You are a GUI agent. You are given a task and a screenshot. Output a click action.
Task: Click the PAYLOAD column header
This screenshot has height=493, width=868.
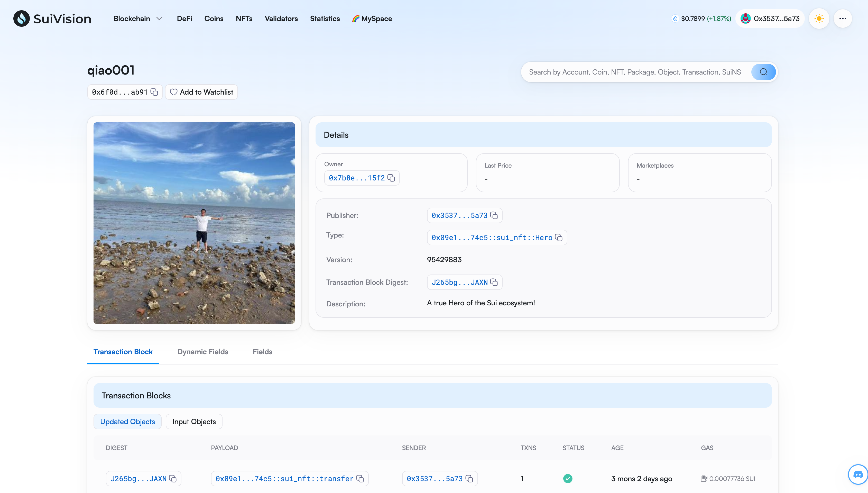pos(224,448)
